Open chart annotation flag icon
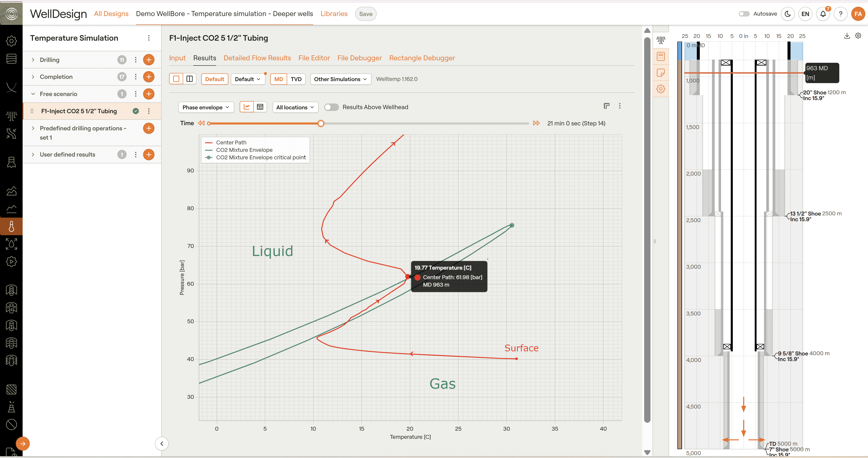The height and width of the screenshot is (458, 868). (607, 106)
